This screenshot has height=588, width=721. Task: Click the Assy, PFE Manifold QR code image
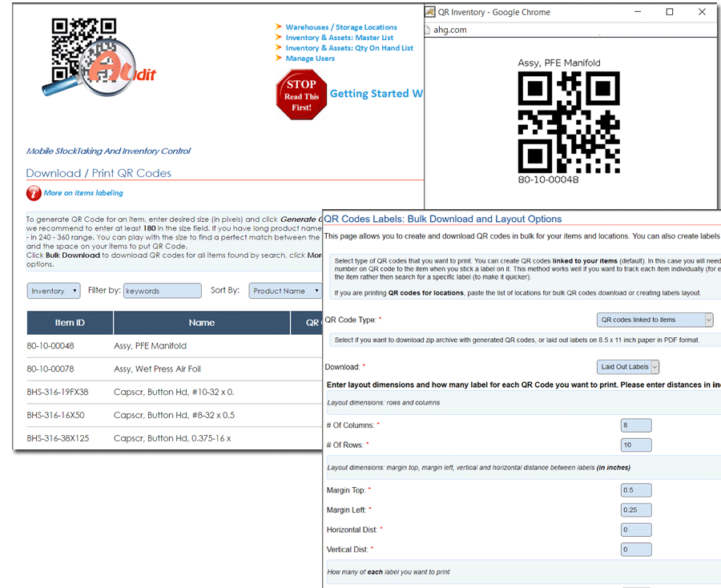coord(569,123)
